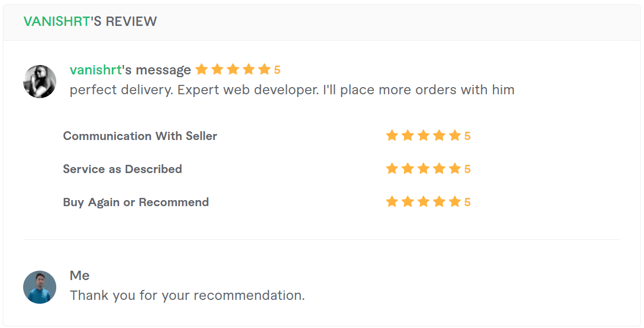Click second star in Service as Described

click(408, 169)
